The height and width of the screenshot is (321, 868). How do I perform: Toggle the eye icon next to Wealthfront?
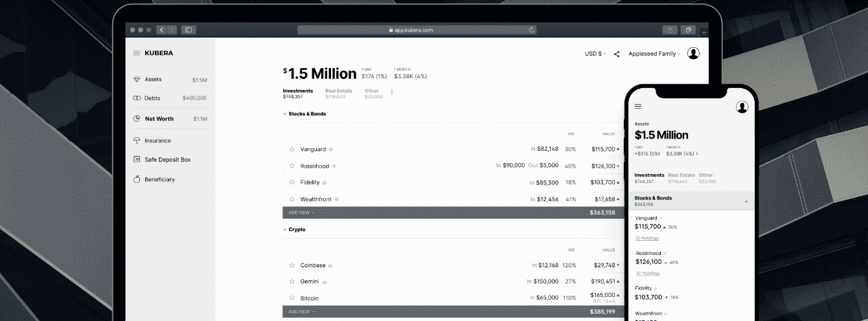(337, 199)
